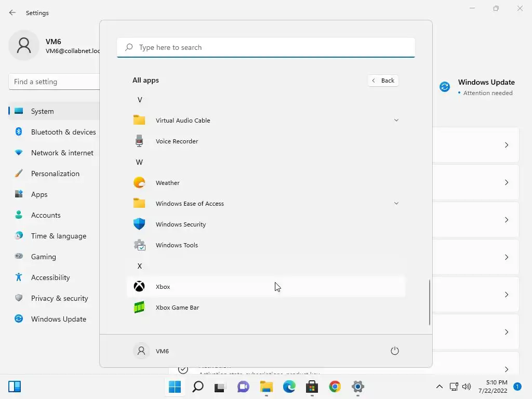This screenshot has height=399, width=532.
Task: Open Microsoft Edge on taskbar
Action: pyautogui.click(x=289, y=387)
